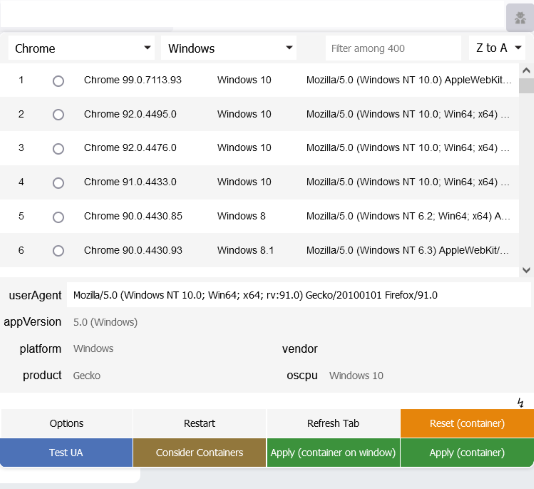Click the userAgent text field
The height and width of the screenshot is (489, 534).
click(298, 295)
